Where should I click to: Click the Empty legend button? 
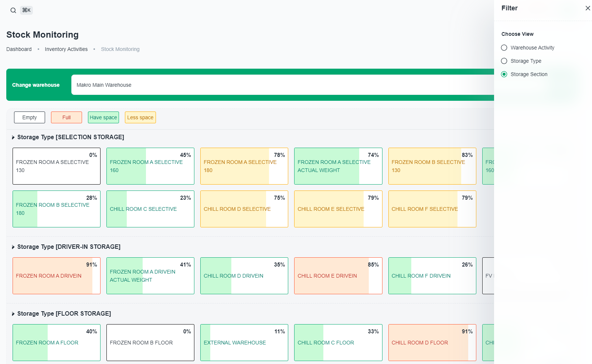(30, 117)
